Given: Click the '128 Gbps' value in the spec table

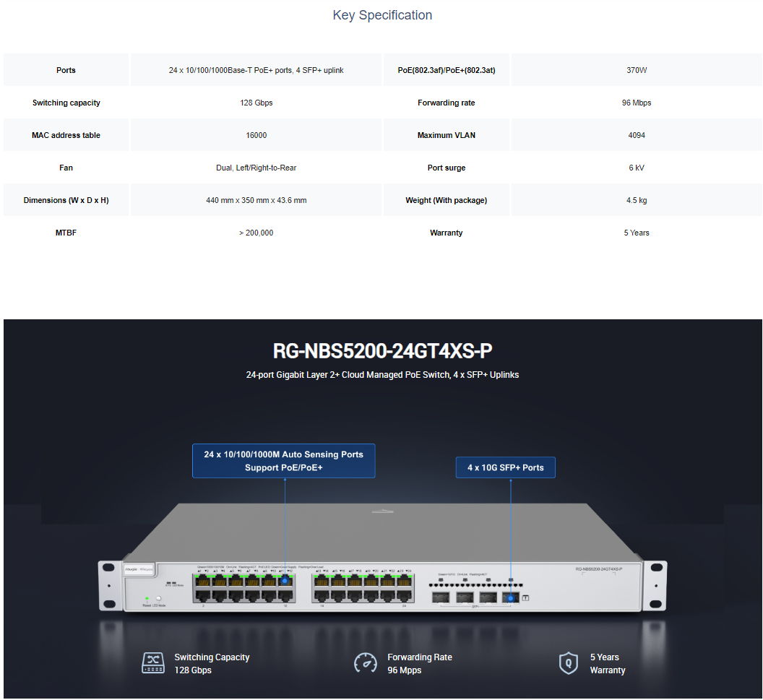Looking at the screenshot, I should pos(256,103).
